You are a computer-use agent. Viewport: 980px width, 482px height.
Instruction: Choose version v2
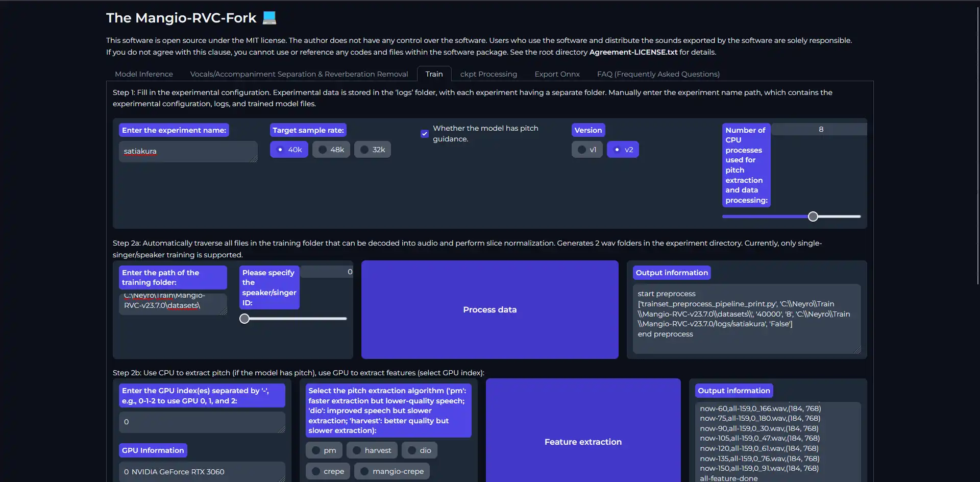click(623, 150)
